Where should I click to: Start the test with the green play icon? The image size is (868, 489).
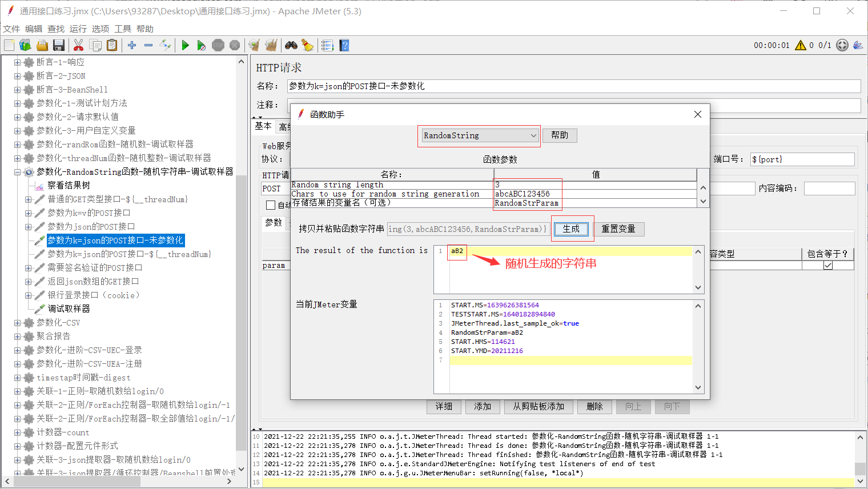pos(185,45)
